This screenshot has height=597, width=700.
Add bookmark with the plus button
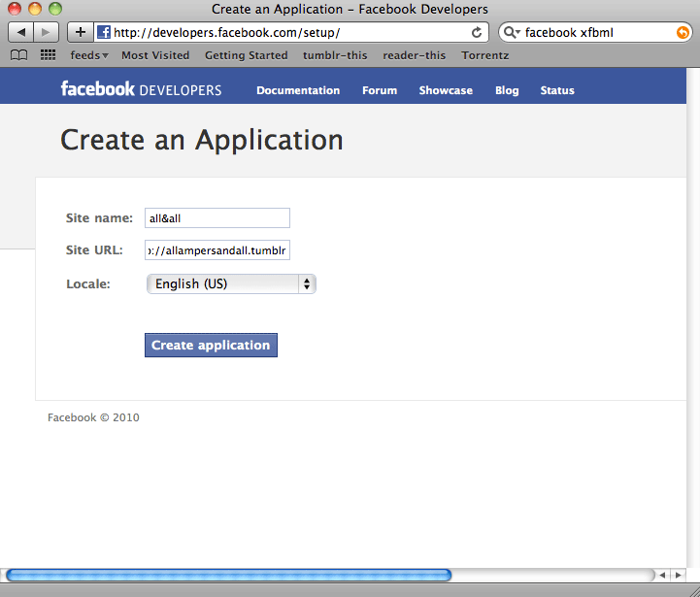click(81, 32)
